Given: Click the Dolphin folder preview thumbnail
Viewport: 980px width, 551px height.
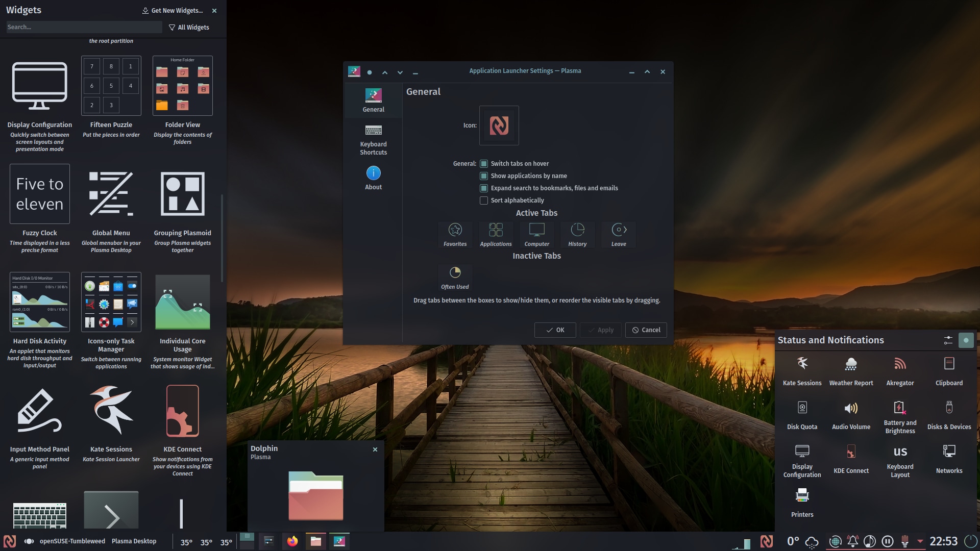Looking at the screenshot, I should click(316, 495).
